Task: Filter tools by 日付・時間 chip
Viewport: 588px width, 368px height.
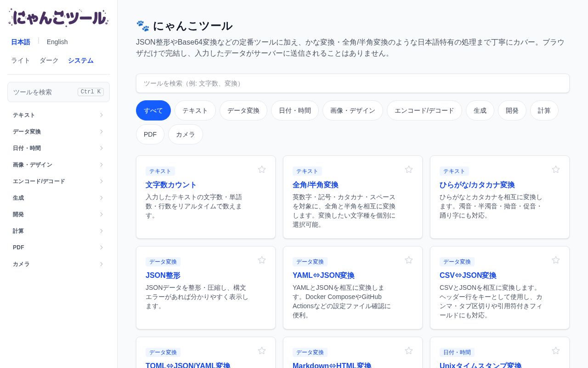Action: tap(295, 110)
